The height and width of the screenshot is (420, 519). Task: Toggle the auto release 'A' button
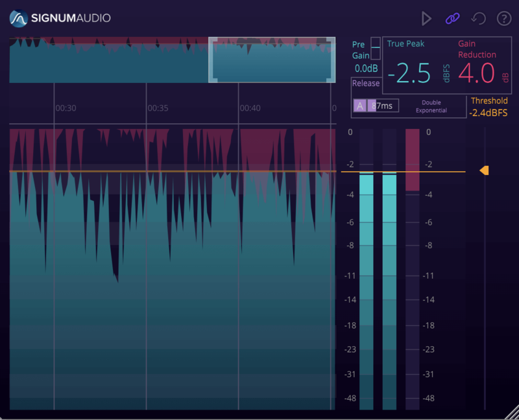[x=360, y=106]
